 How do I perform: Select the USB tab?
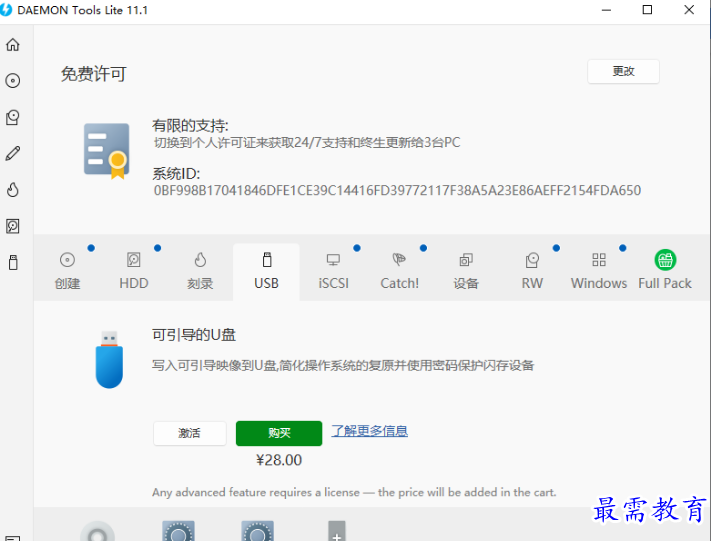point(266,272)
